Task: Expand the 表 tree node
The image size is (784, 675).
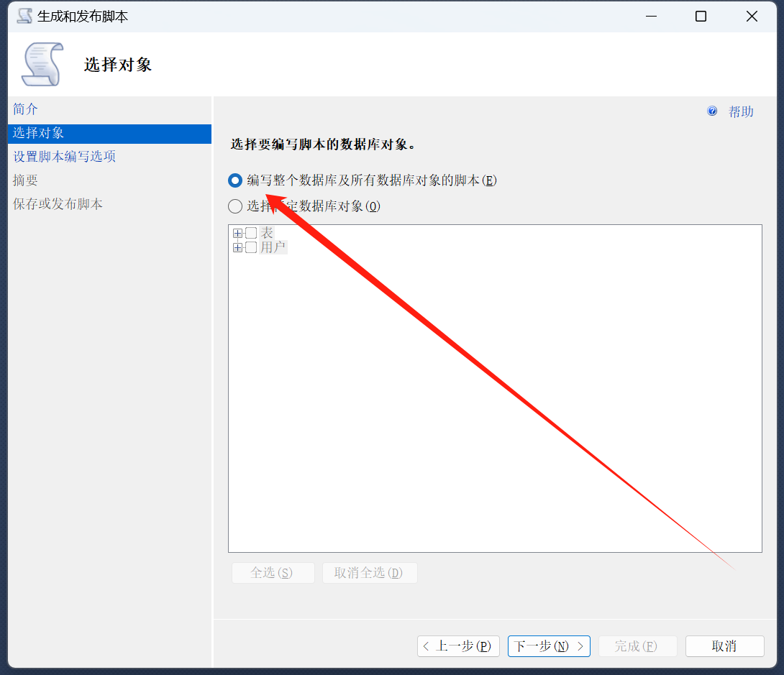Action: pos(238,233)
